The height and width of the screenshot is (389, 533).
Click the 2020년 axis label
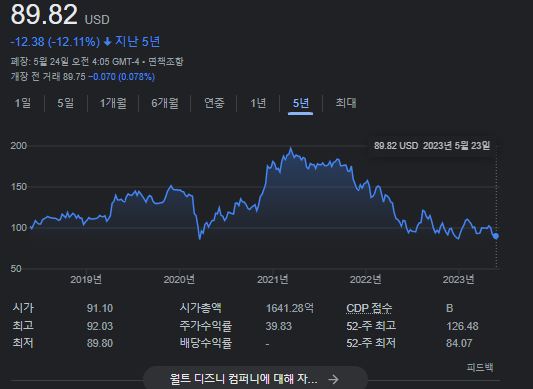(x=179, y=280)
